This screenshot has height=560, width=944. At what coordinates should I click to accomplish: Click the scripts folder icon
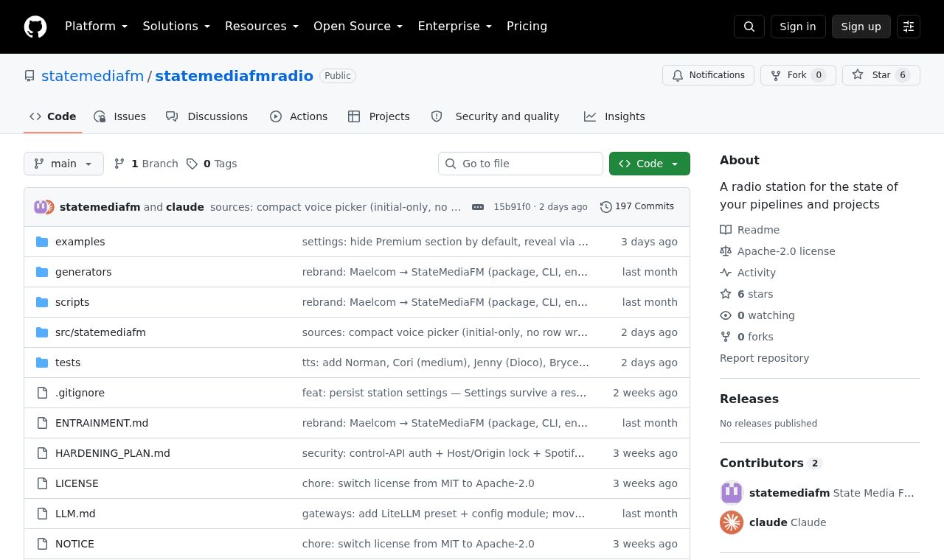[42, 302]
